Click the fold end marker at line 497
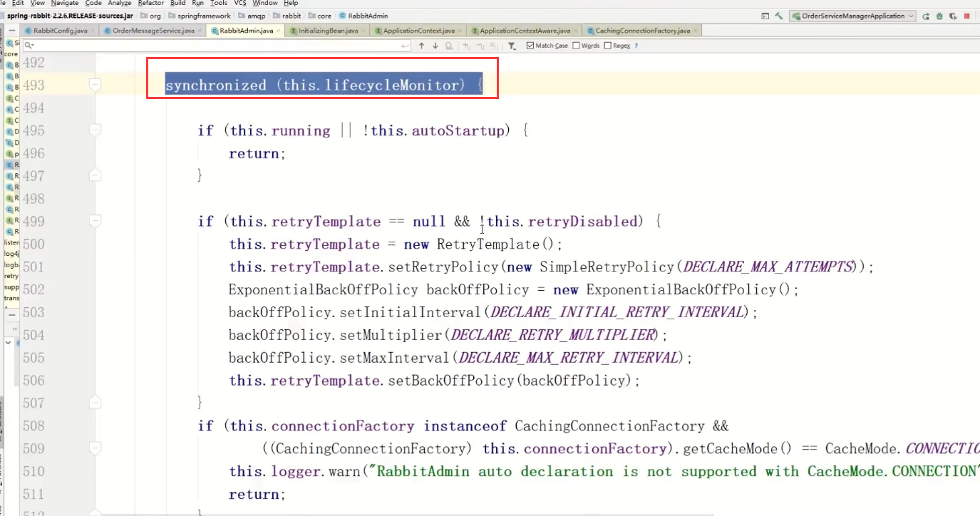 point(95,176)
